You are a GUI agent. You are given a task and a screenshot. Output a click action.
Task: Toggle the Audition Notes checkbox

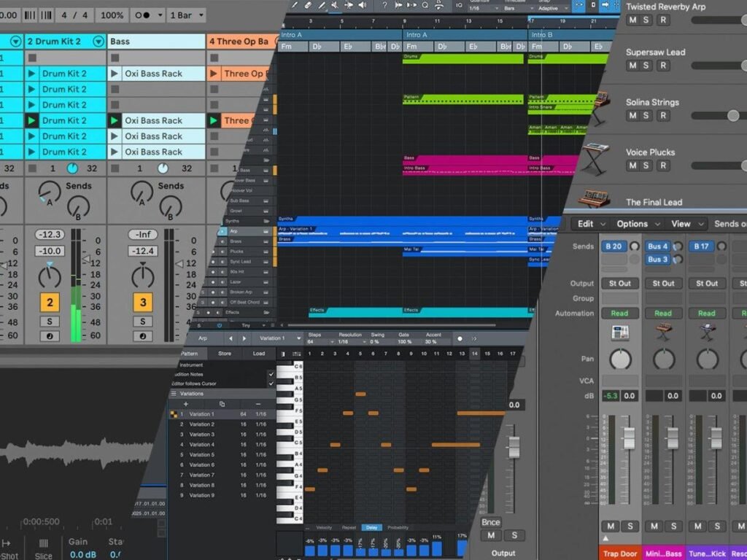(271, 374)
